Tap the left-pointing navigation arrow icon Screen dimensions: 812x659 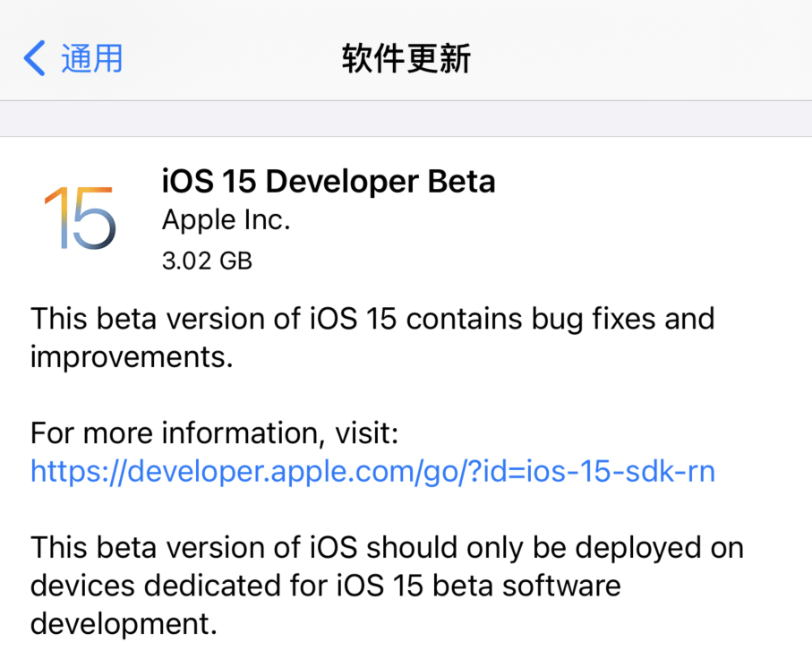click(31, 58)
